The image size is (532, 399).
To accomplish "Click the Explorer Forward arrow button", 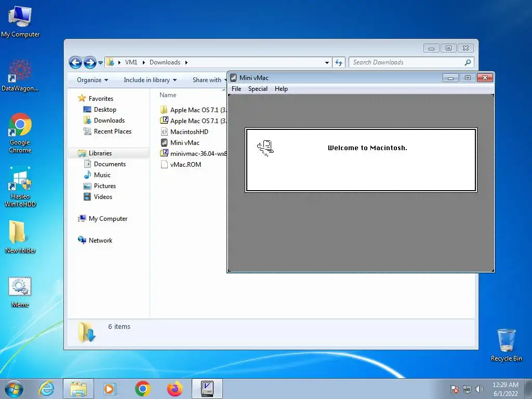I will click(x=90, y=62).
